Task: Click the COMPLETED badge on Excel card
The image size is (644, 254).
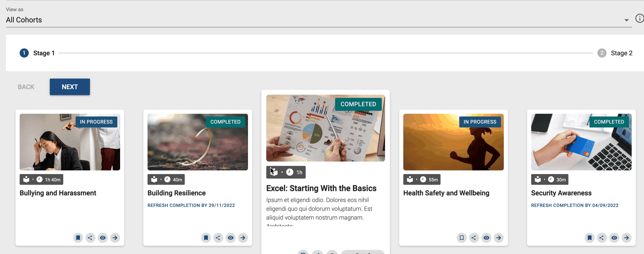Action: pyautogui.click(x=358, y=104)
